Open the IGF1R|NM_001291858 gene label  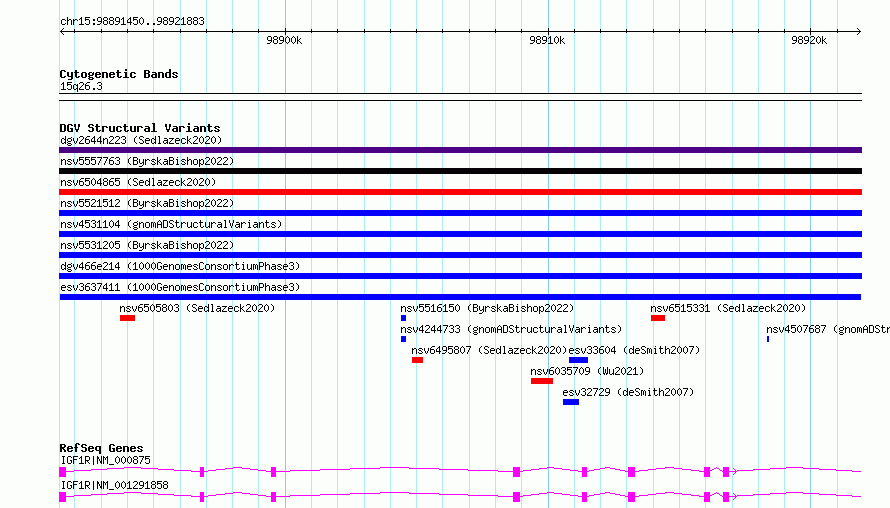(114, 485)
